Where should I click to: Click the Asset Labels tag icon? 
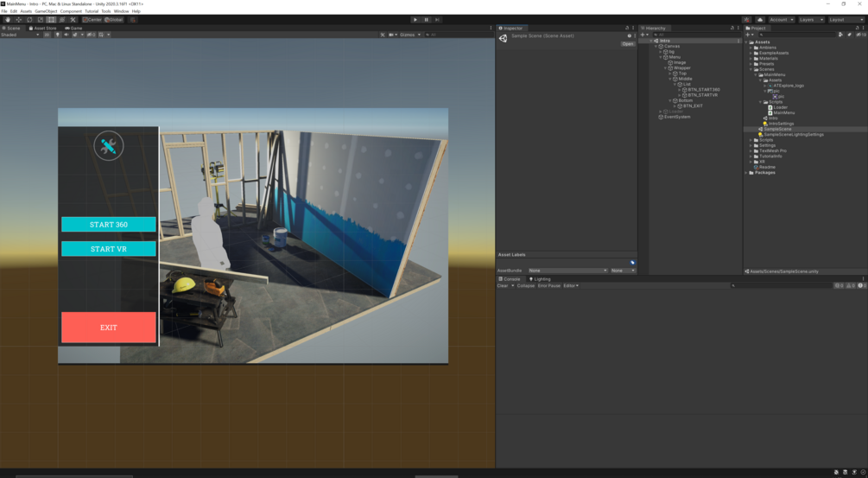(632, 263)
